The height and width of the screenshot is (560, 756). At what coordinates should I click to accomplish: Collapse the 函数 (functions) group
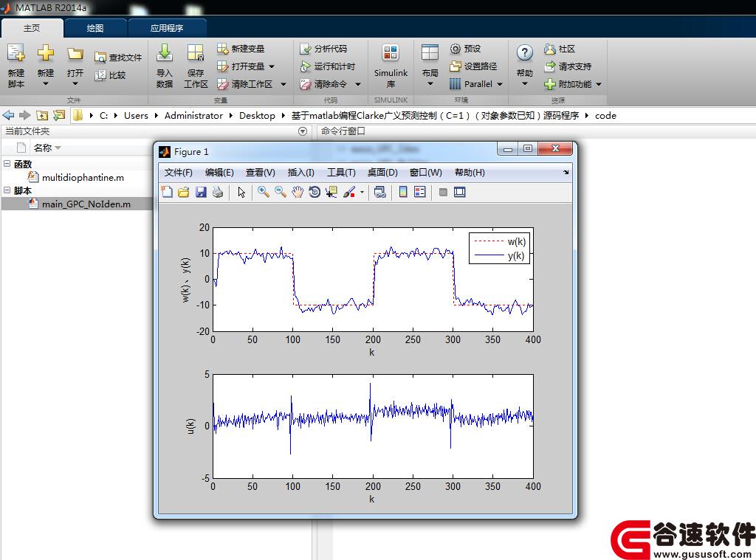[7, 163]
